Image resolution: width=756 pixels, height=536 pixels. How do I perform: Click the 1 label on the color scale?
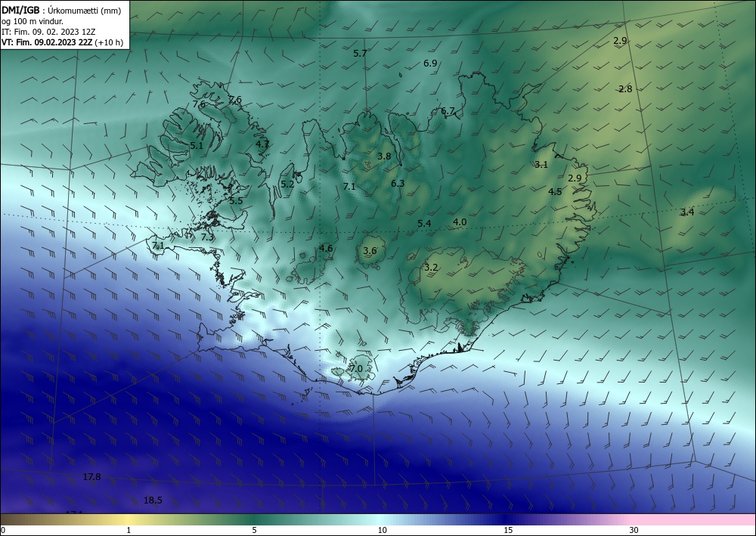pos(129,530)
